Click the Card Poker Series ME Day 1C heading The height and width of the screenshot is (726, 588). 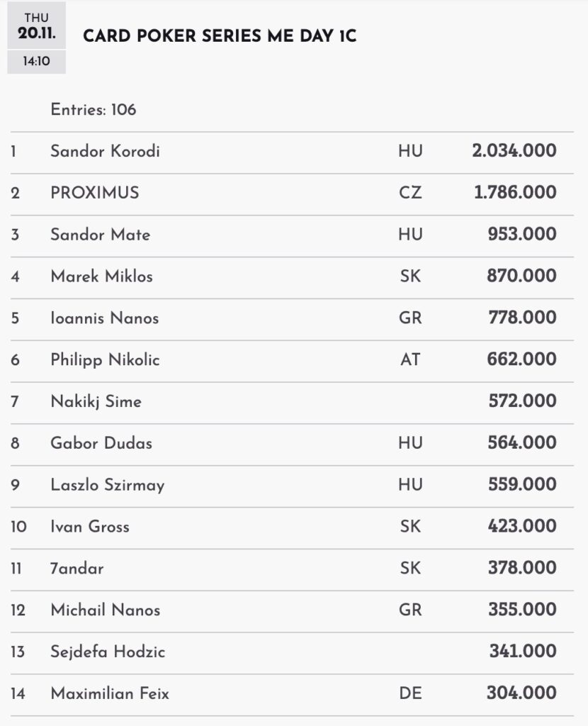pos(220,37)
